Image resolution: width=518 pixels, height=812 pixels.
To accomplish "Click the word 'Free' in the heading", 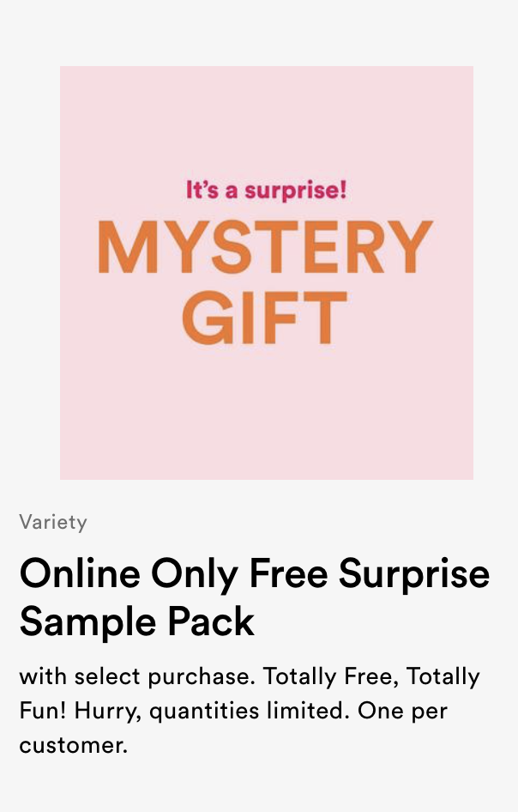I will [x=288, y=573].
